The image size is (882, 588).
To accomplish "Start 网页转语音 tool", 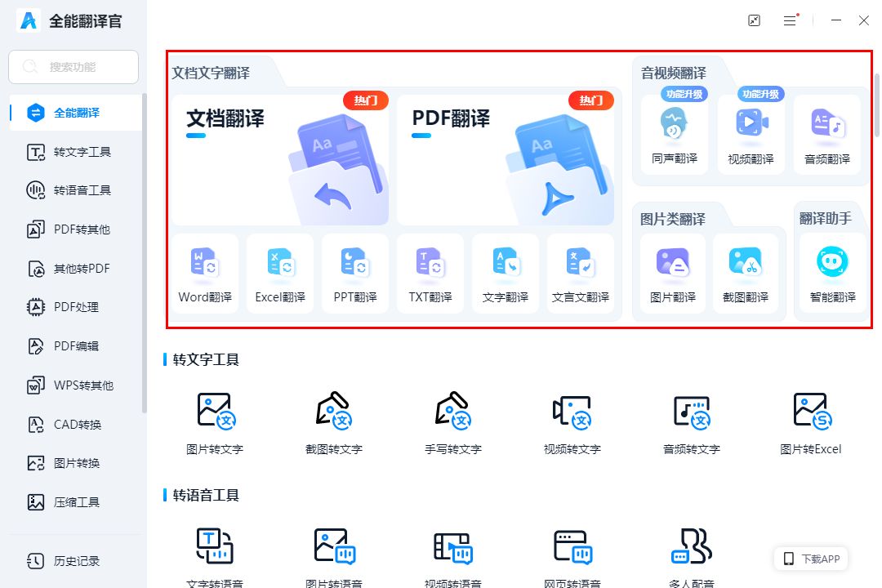I will click(572, 557).
